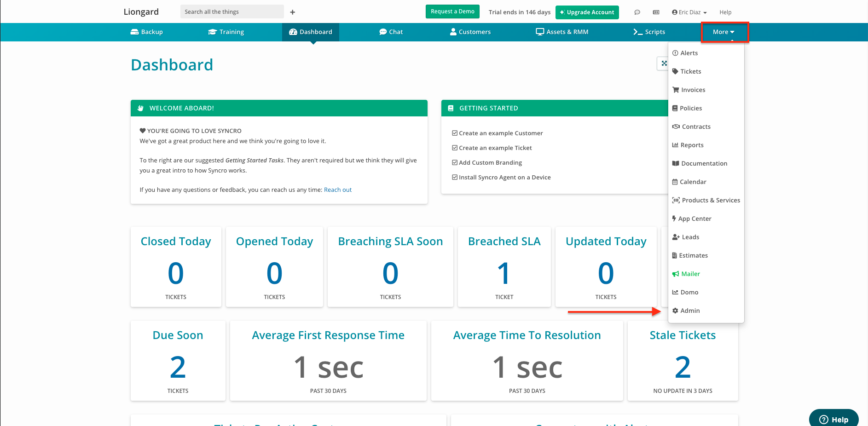Open the floating Help widget button
Image resolution: width=868 pixels, height=426 pixels.
click(x=833, y=419)
